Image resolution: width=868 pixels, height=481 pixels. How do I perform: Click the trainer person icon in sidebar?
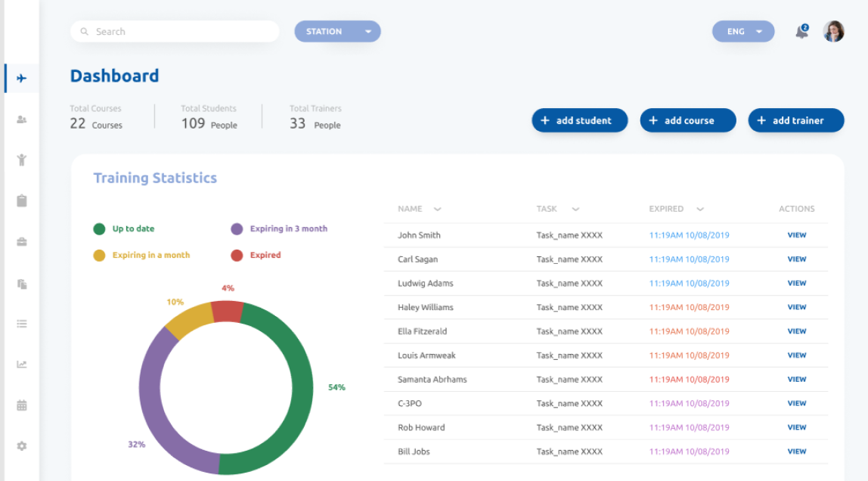[21, 160]
